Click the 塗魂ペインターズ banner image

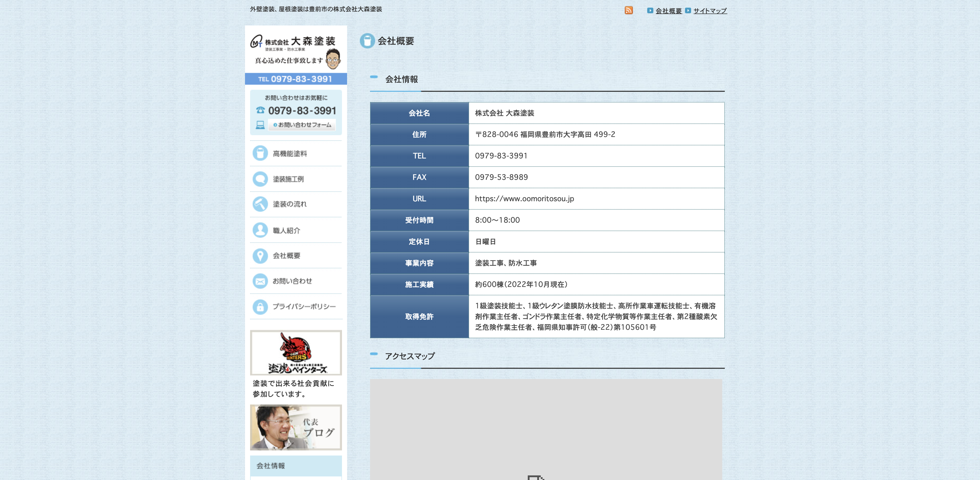pos(296,353)
